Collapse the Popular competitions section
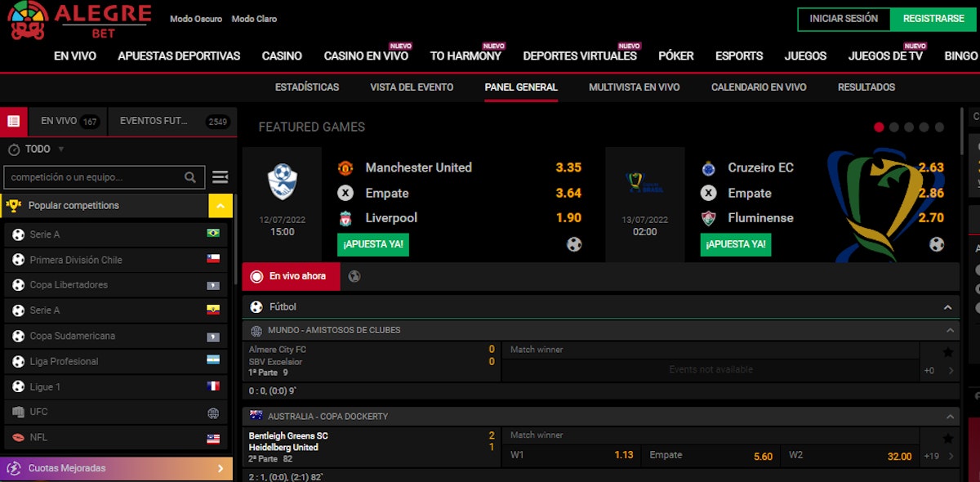 (220, 206)
